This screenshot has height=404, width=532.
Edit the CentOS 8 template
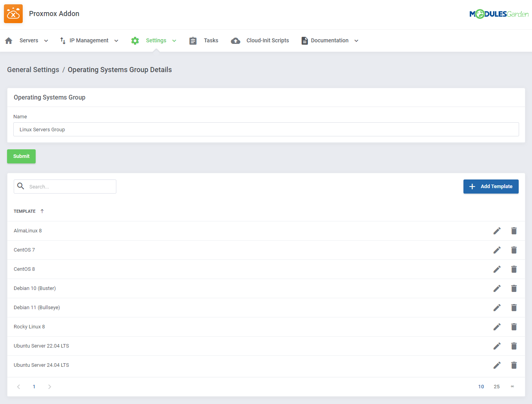point(497,269)
